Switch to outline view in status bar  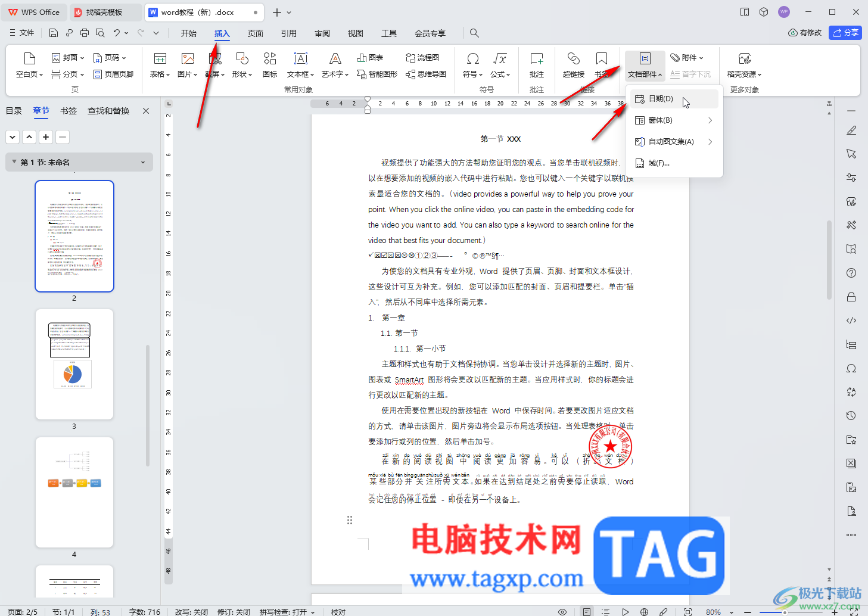606,612
